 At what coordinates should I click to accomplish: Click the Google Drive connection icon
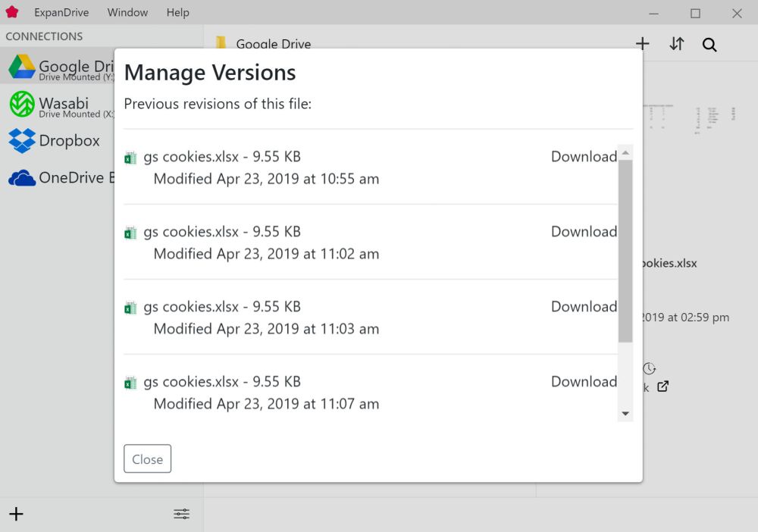tap(22, 67)
